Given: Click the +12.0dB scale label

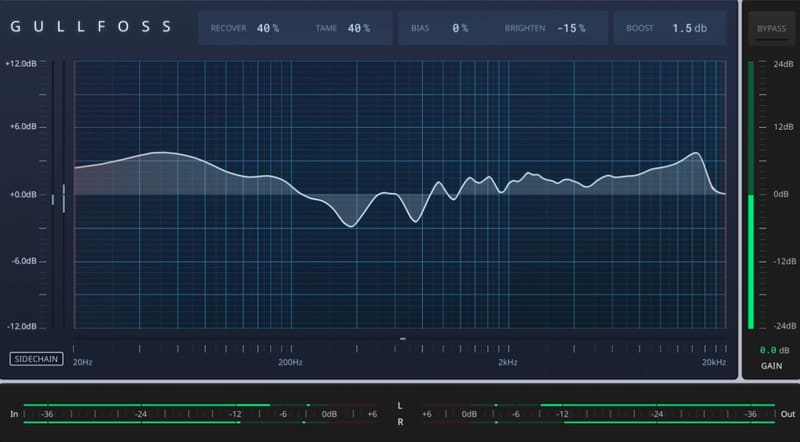Looking at the screenshot, I should 21,63.
